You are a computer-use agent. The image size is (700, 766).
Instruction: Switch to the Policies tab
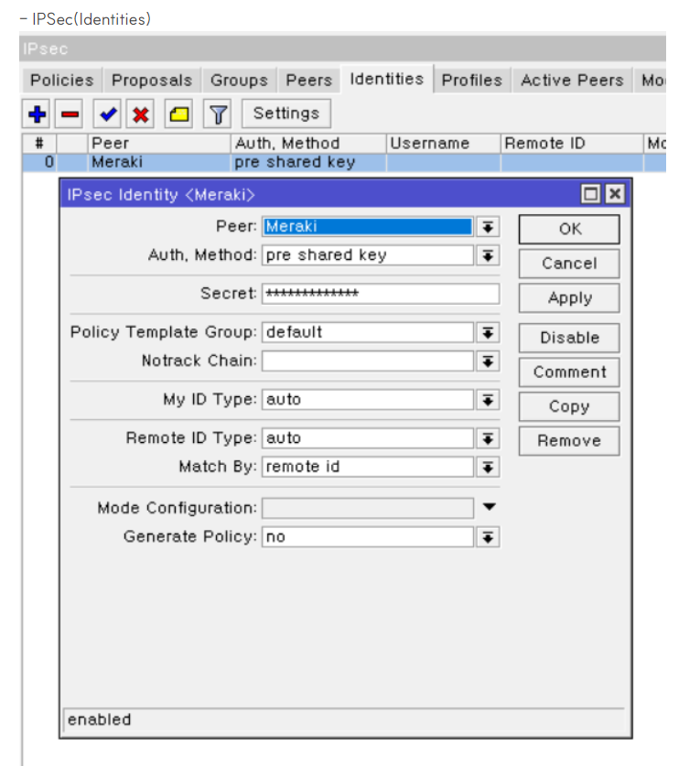(61, 81)
